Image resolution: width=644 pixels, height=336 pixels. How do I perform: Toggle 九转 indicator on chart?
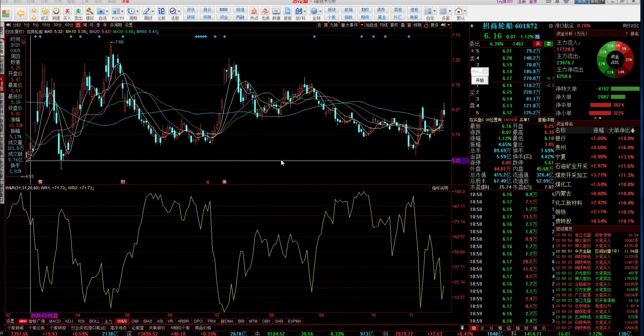(x=334, y=25)
